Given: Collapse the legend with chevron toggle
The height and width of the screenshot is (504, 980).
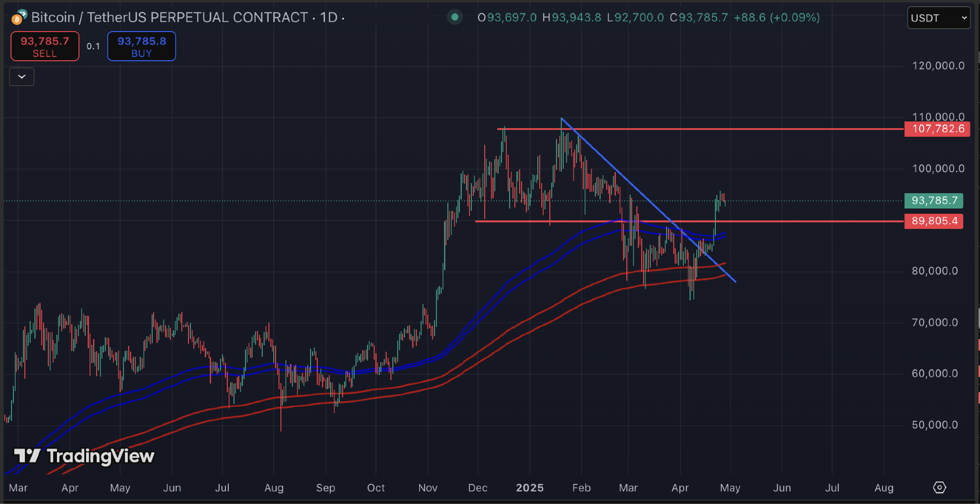Looking at the screenshot, I should (x=22, y=77).
